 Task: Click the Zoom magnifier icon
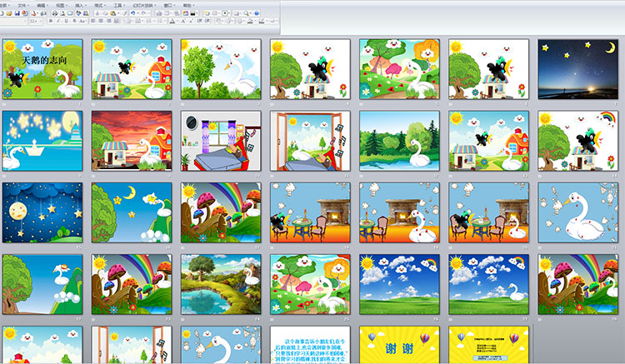(x=246, y=13)
